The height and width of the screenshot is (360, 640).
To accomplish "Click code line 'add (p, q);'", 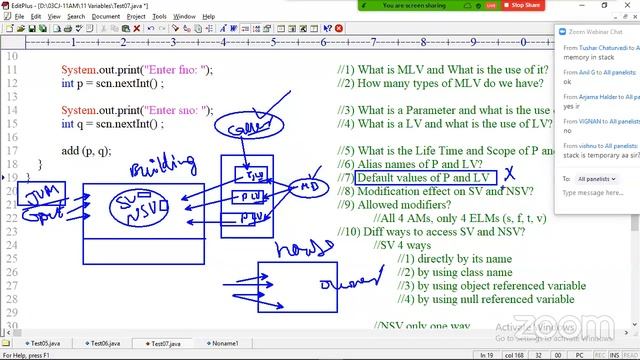I will (86, 151).
